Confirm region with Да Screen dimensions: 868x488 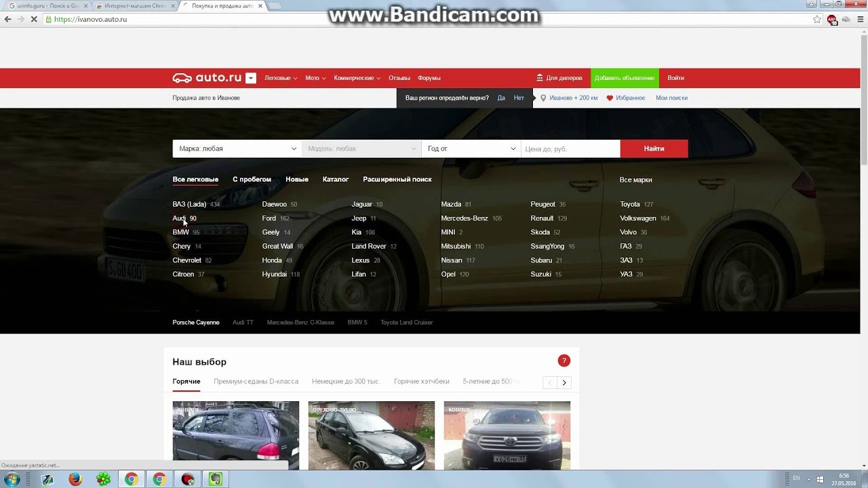(x=501, y=98)
